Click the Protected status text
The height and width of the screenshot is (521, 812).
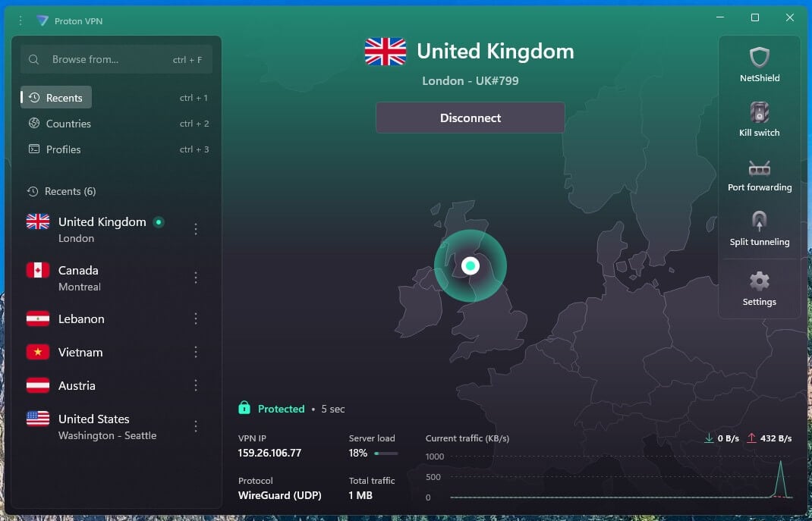pos(282,409)
